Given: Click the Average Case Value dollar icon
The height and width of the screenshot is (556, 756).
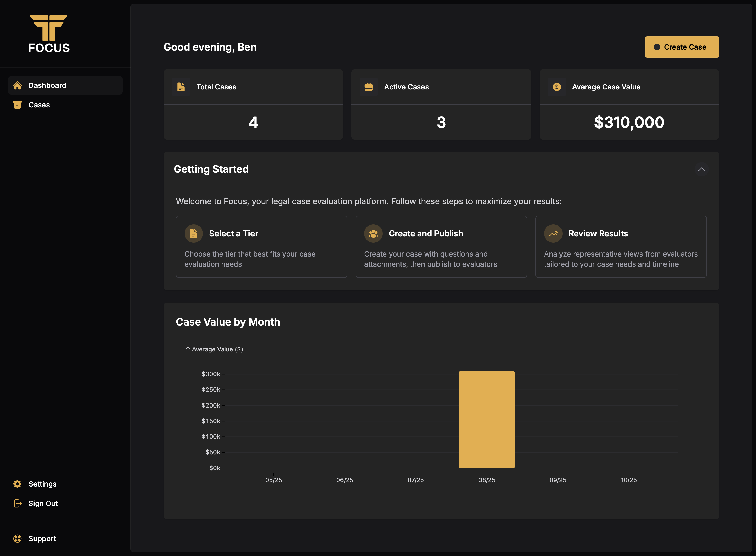Looking at the screenshot, I should [557, 87].
